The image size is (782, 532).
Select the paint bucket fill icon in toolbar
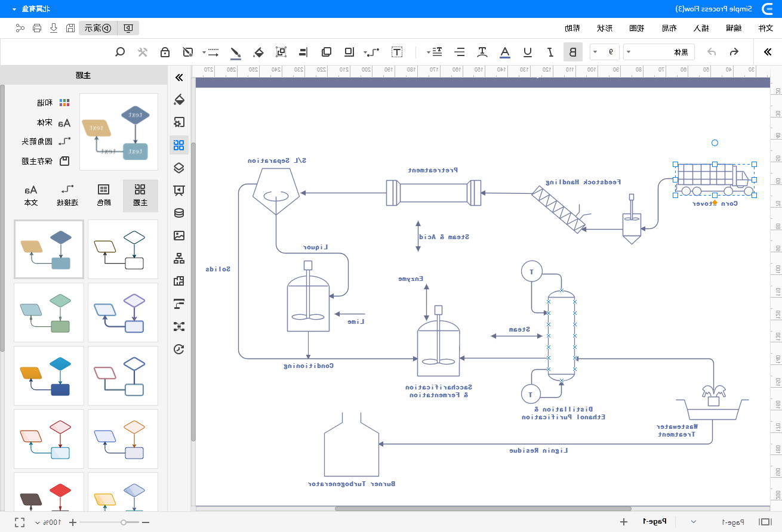pyautogui.click(x=258, y=52)
